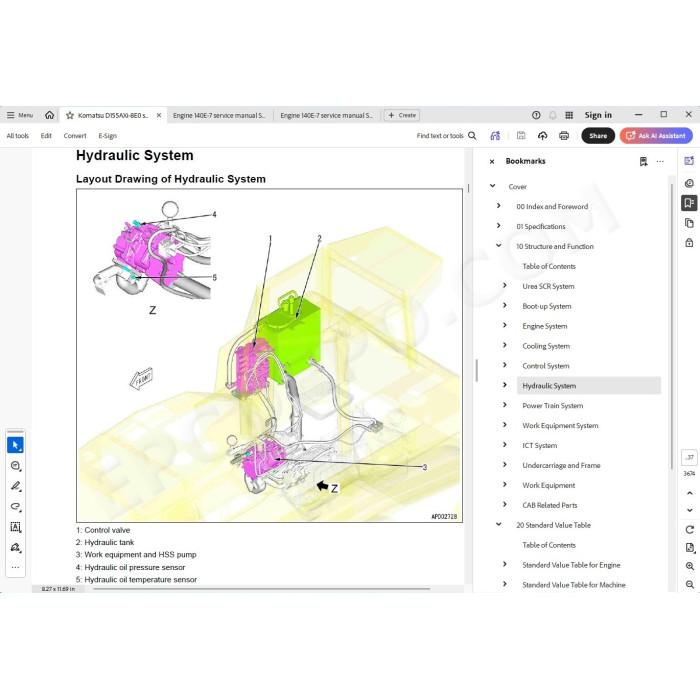The width and height of the screenshot is (700, 700).
Task: Open the ICT System bookmark
Action: tap(540, 446)
